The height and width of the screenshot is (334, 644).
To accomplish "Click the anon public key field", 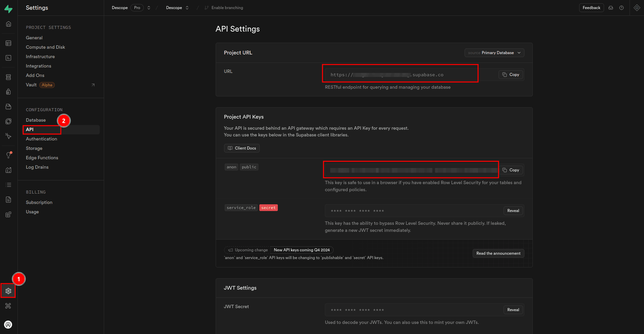I will [x=411, y=170].
